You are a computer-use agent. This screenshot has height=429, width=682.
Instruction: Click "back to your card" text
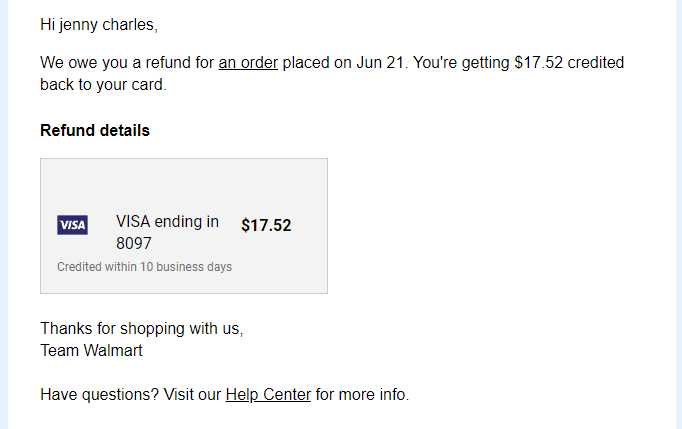[x=103, y=84]
